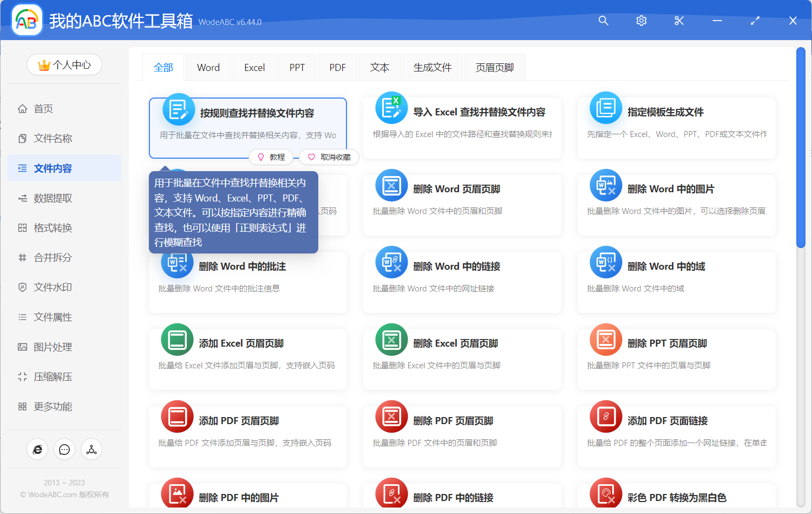Click the 教程 tutorial link
This screenshot has height=514, width=812.
[271, 157]
